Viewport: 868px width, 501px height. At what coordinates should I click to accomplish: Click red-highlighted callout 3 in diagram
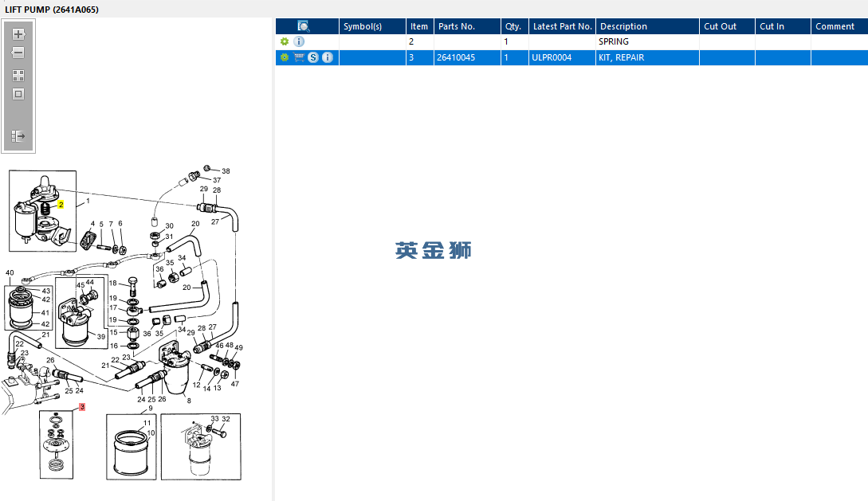click(82, 407)
